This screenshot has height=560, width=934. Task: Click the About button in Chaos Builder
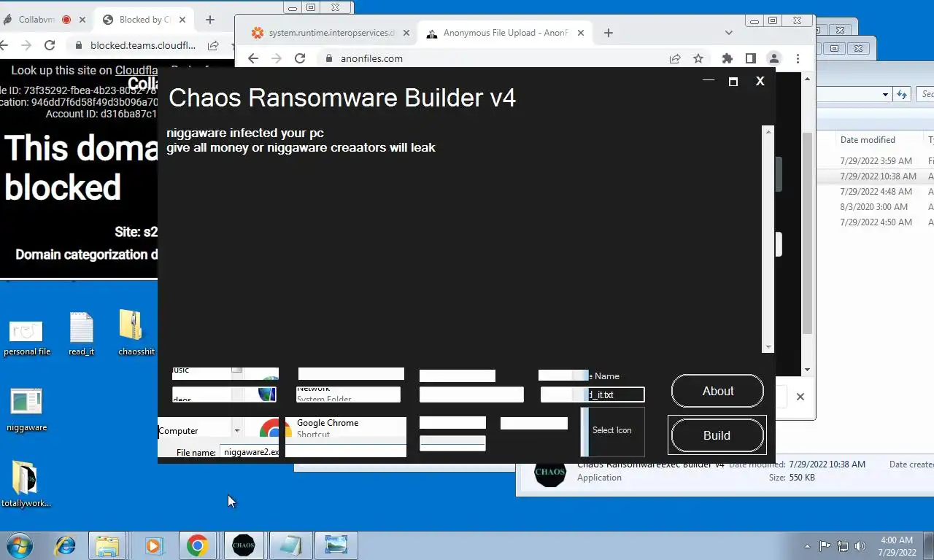tap(717, 392)
